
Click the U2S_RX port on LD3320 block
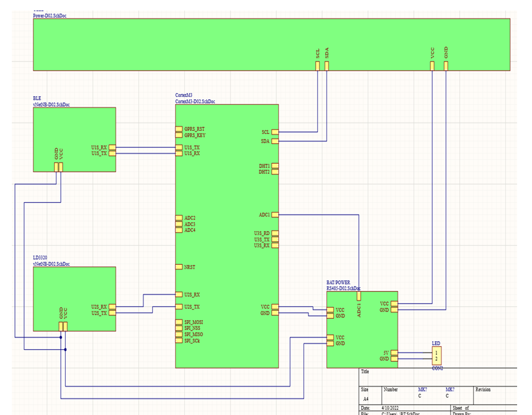click(x=112, y=306)
